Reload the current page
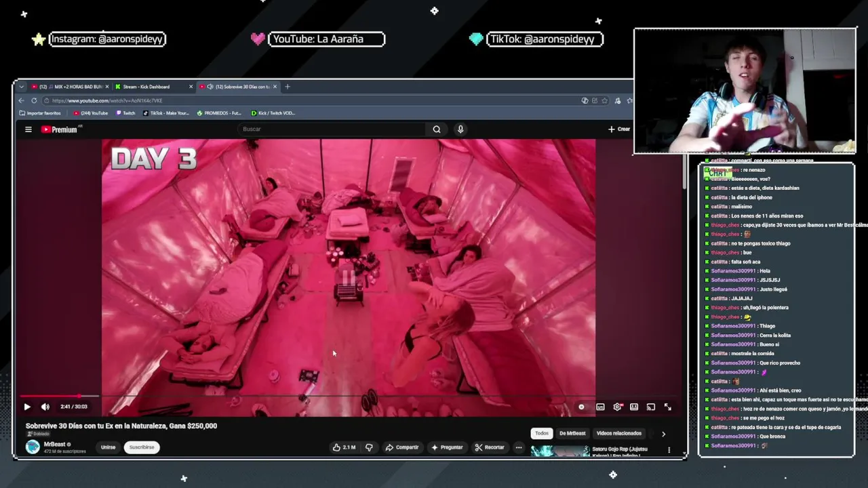The image size is (868, 488). click(35, 100)
